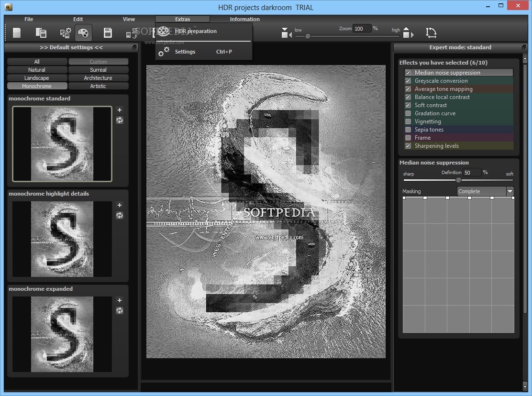Click the Definition value field
This screenshot has height=396, width=532.
click(472, 173)
